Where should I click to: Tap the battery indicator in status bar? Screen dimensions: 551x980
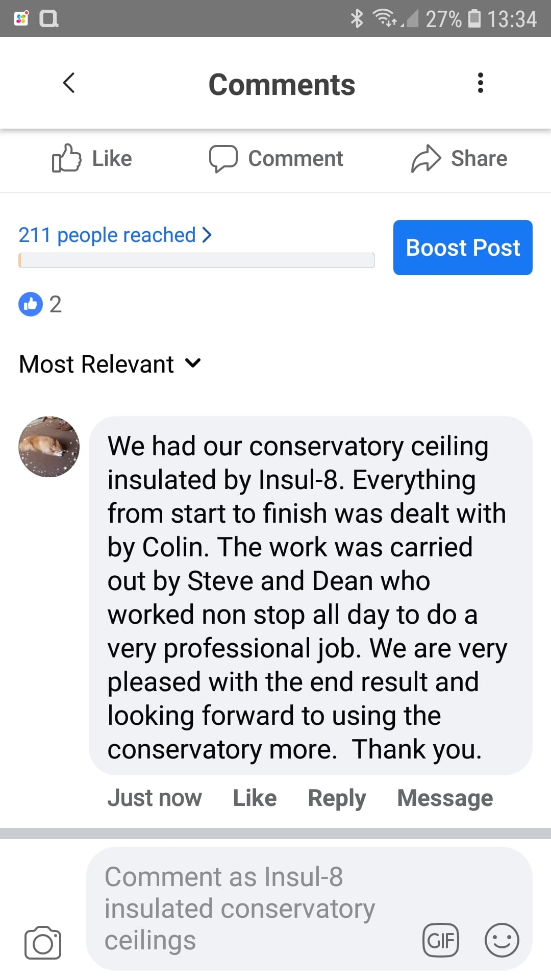tap(474, 19)
